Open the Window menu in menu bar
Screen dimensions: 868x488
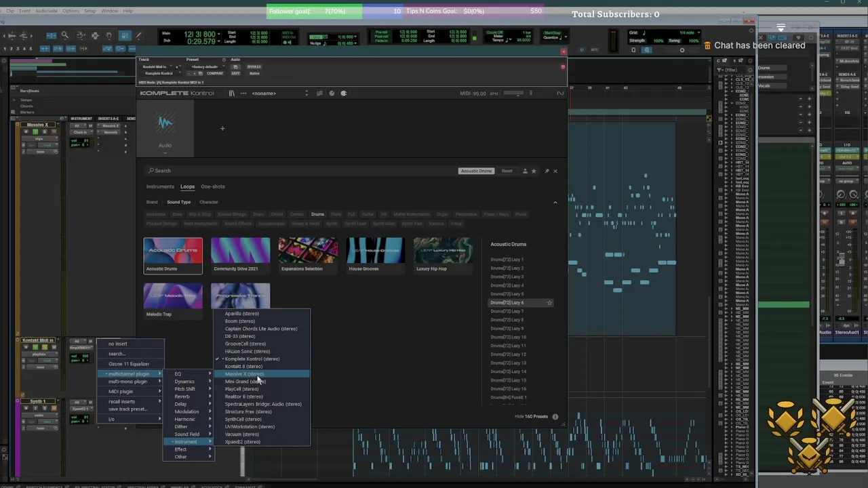(109, 11)
